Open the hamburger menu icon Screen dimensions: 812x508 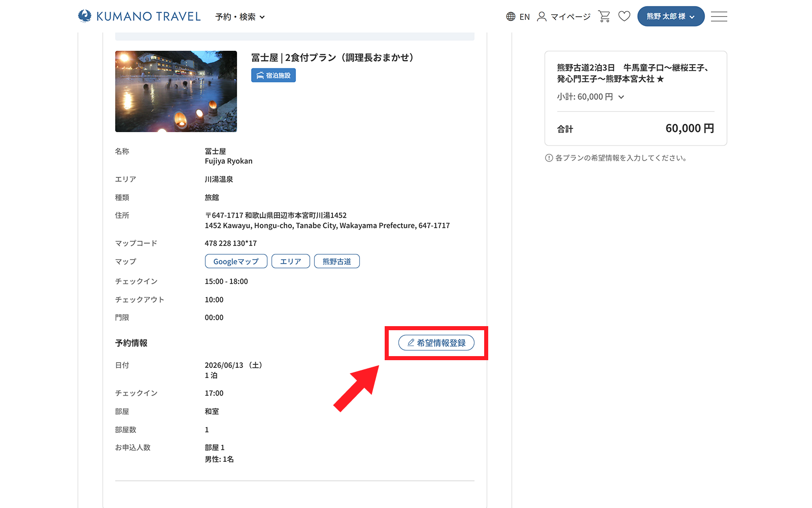click(x=719, y=16)
